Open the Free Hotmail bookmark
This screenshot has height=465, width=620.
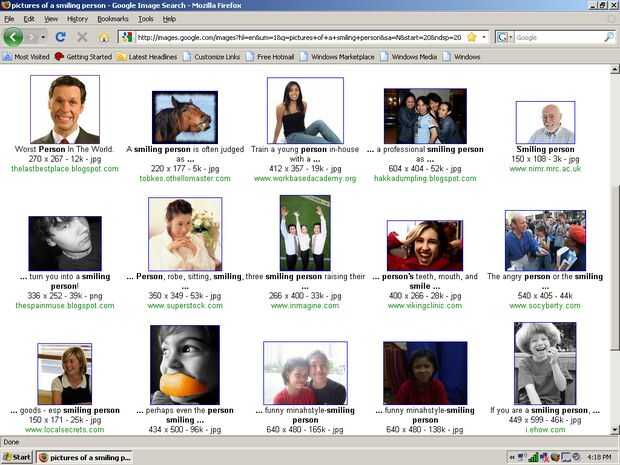(x=270, y=57)
